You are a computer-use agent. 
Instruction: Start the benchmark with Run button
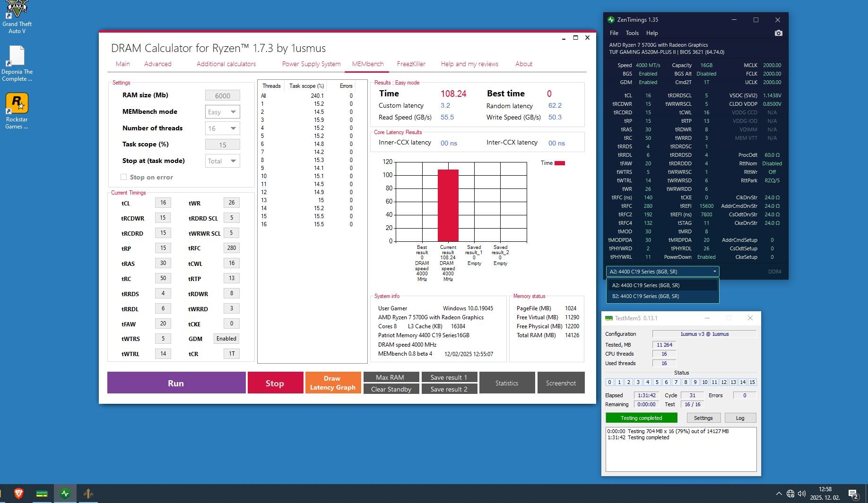176,383
